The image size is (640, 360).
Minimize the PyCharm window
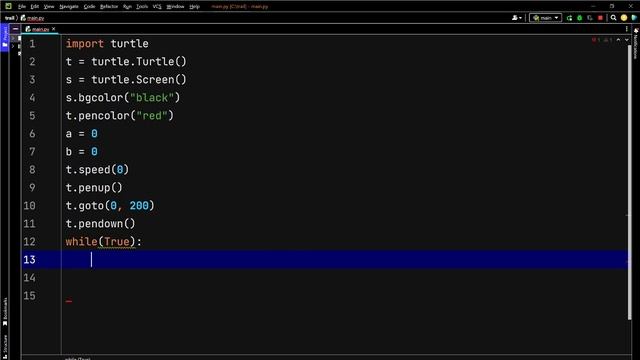click(593, 6)
